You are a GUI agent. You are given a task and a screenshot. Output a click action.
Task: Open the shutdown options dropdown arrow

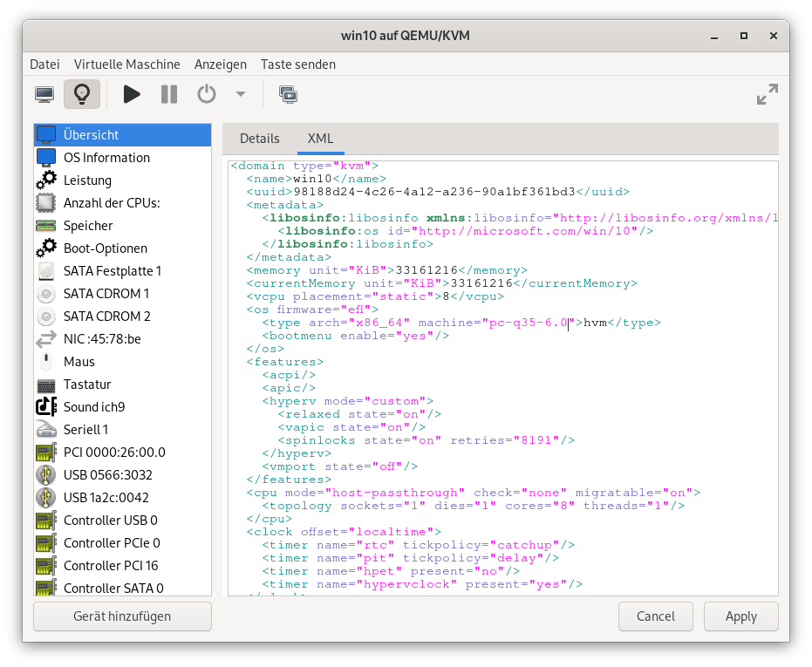click(x=241, y=94)
